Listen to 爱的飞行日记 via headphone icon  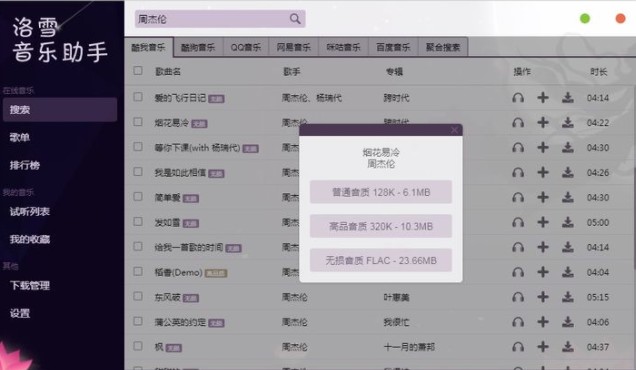coord(518,98)
